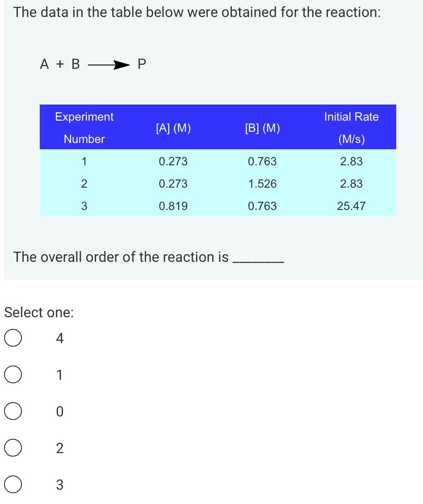Click the Select one heading

pyautogui.click(x=38, y=312)
